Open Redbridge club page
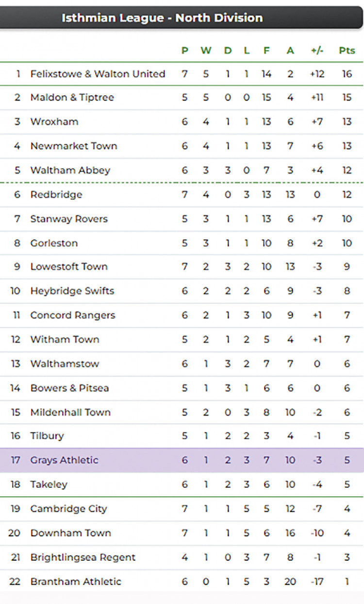Image resolution: width=364 pixels, height=604 pixels. (56, 194)
